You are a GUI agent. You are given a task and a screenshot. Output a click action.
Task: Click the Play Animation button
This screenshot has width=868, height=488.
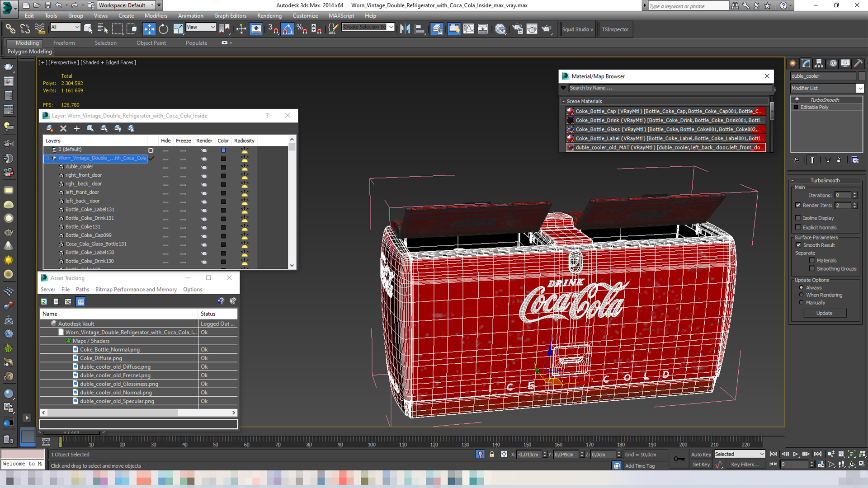pyautogui.click(x=796, y=454)
